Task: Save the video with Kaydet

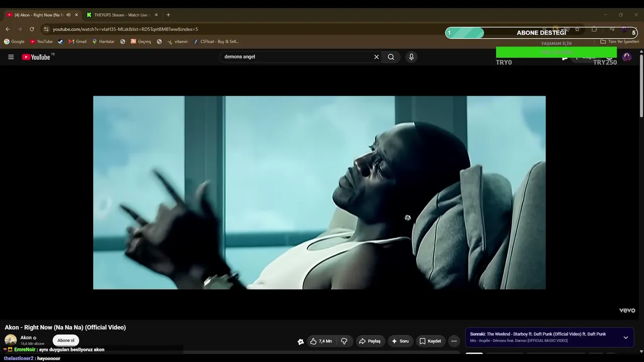Action: tap(431, 341)
